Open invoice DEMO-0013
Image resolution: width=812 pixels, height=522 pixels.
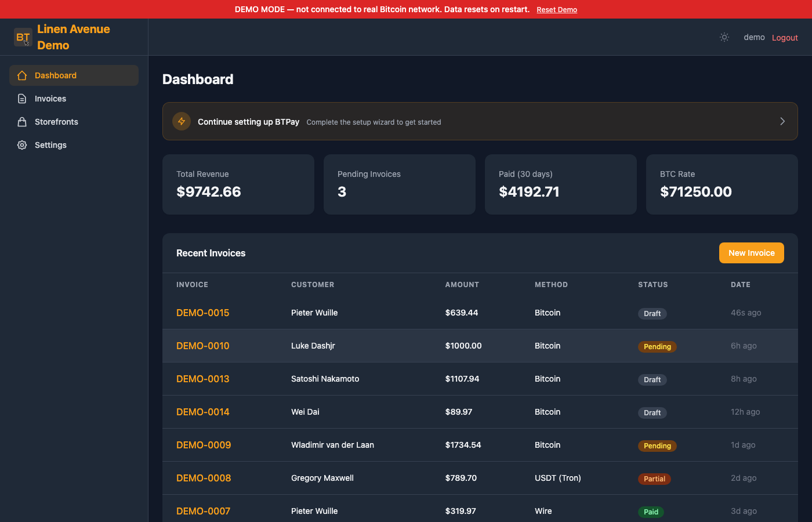pos(203,379)
